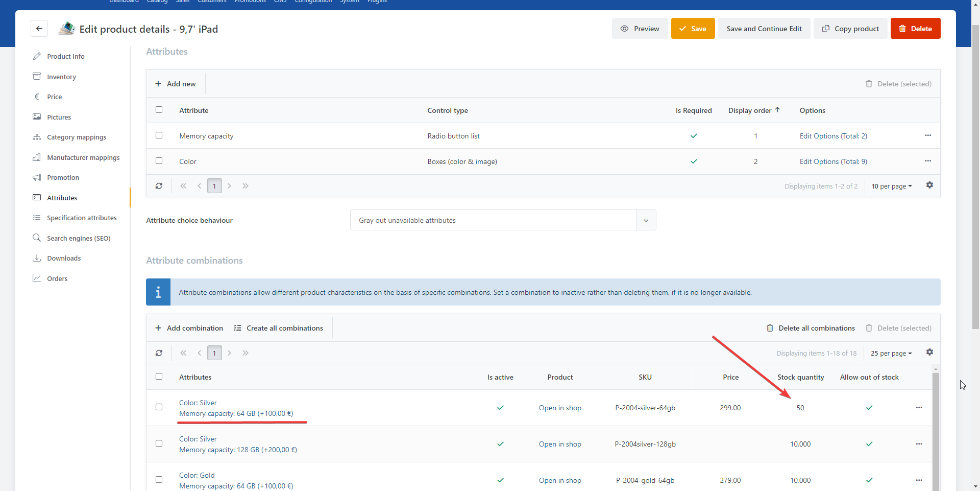Select the Inventory sidebar icon
Viewport: 980px width, 491px height.
point(37,76)
